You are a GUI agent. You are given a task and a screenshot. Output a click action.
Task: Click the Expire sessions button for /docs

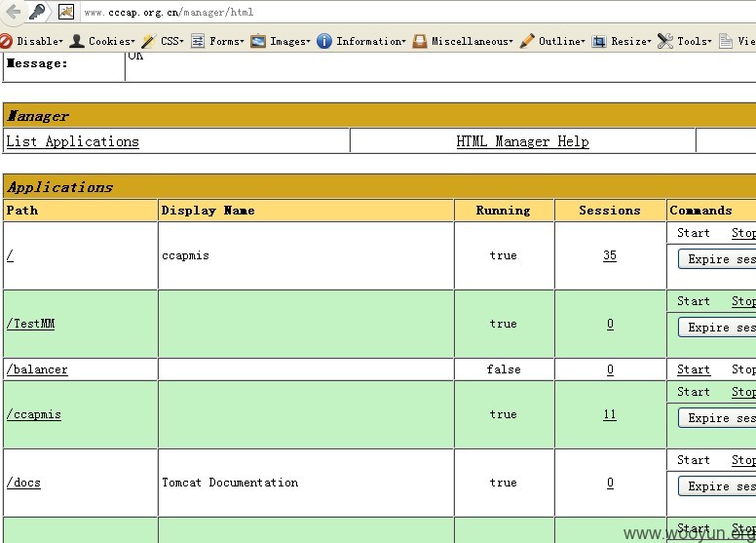click(717, 486)
